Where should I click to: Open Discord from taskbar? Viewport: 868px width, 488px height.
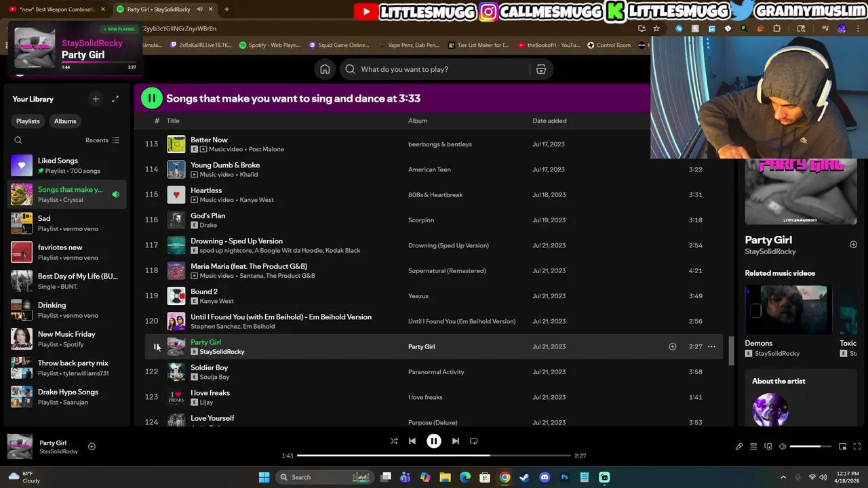(545, 477)
